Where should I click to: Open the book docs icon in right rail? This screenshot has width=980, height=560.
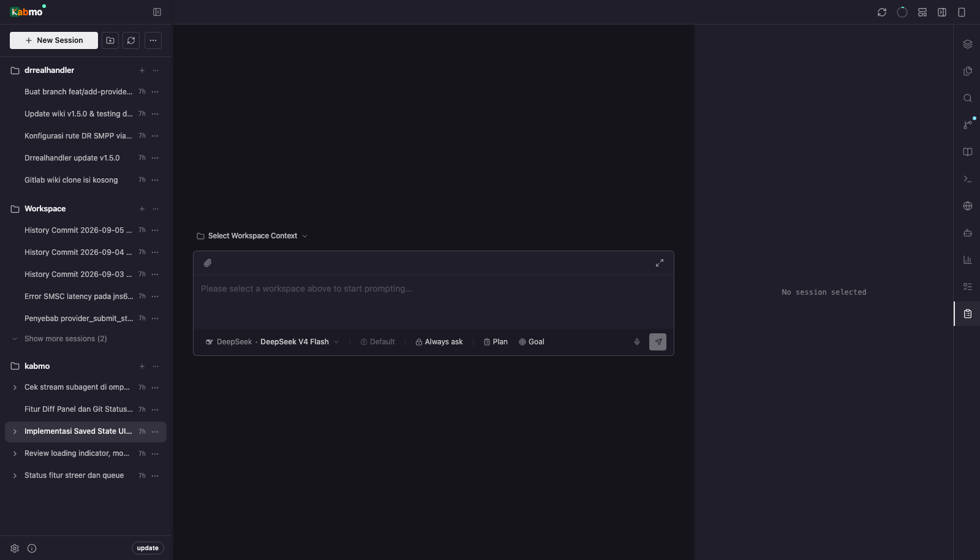[x=968, y=152]
